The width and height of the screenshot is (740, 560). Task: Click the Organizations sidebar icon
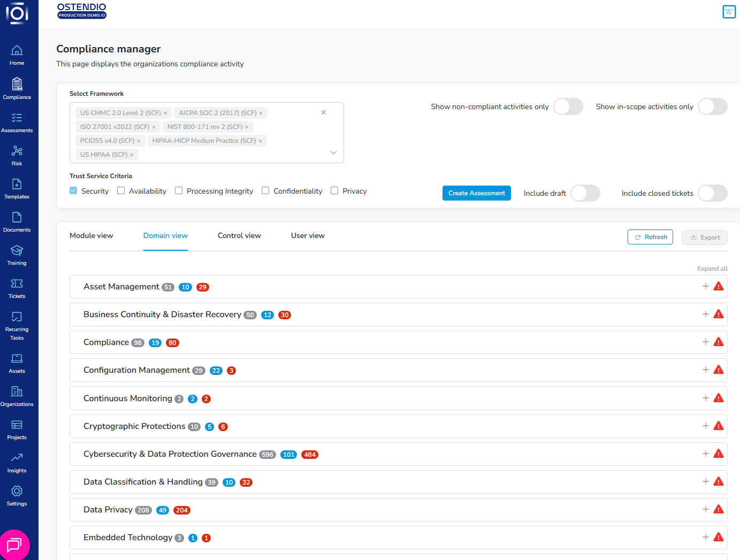[17, 392]
